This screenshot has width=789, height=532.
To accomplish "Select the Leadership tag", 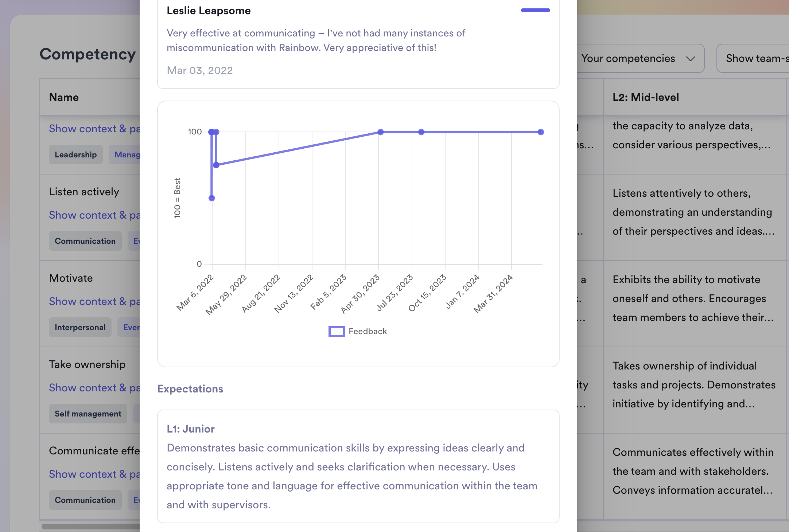I will (75, 154).
